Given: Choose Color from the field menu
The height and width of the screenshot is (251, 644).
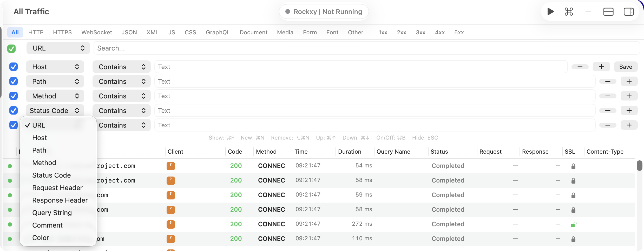Looking at the screenshot, I should 58,238.
